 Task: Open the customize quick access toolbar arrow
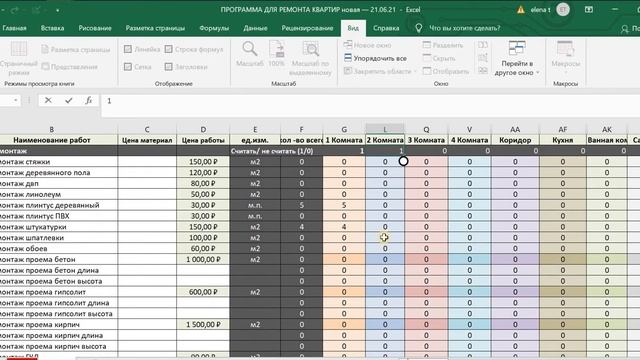[58, 10]
